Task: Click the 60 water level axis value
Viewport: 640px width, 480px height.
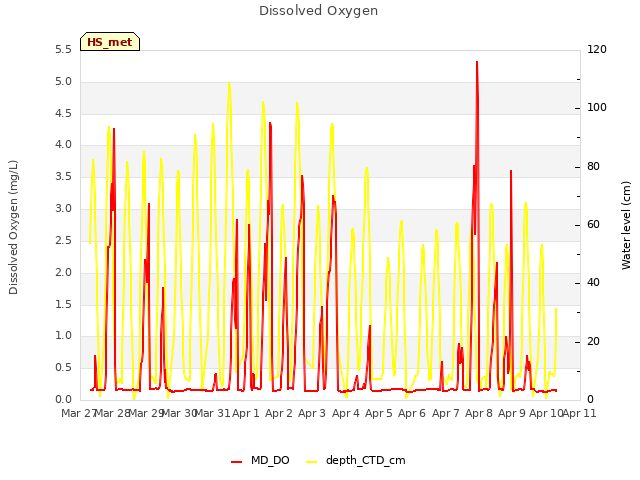Action: (x=593, y=225)
